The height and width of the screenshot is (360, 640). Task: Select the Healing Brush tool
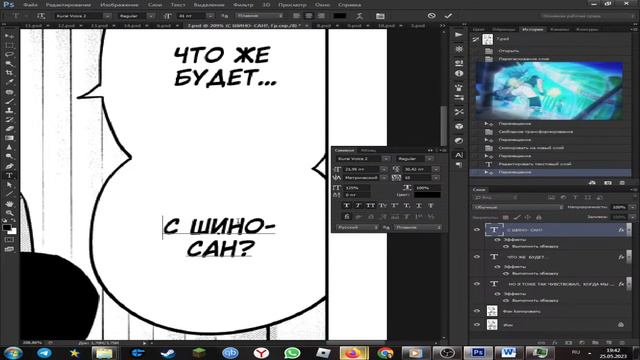[x=9, y=92]
